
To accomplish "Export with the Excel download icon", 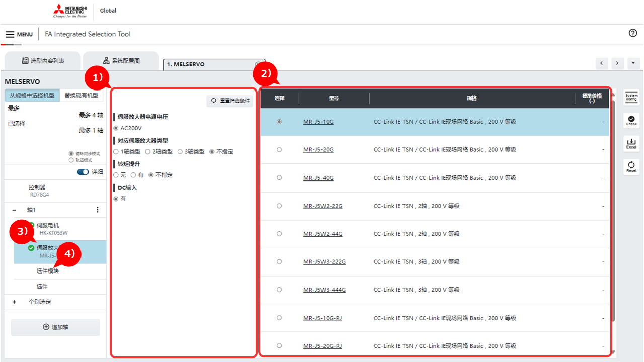I will point(631,143).
